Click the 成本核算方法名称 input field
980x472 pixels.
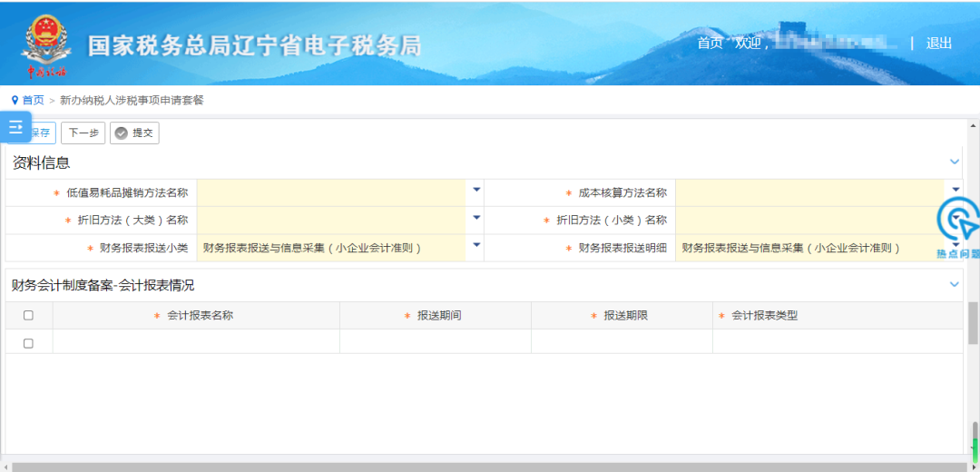[809, 192]
